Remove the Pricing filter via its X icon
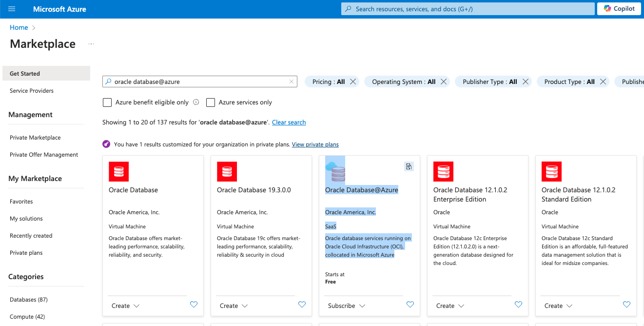Viewport: 644px width, 326px height. (x=353, y=81)
